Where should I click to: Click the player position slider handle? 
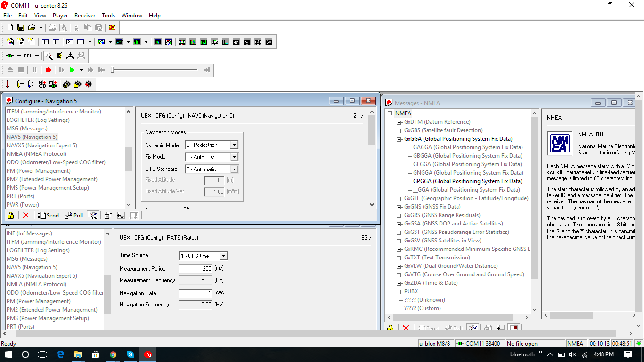pyautogui.click(x=113, y=70)
